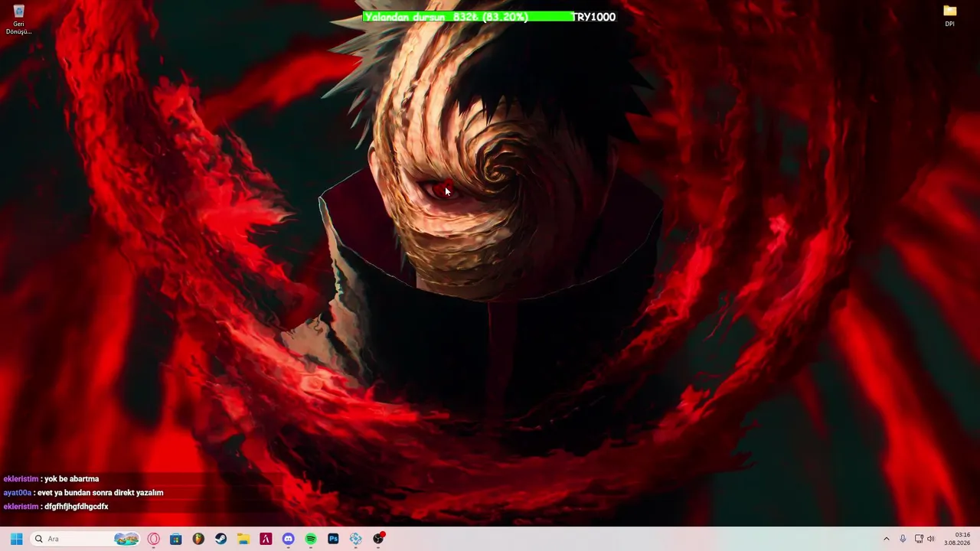Select the Recycle Bin desktop icon
This screenshot has width=980, height=551.
pyautogui.click(x=18, y=20)
